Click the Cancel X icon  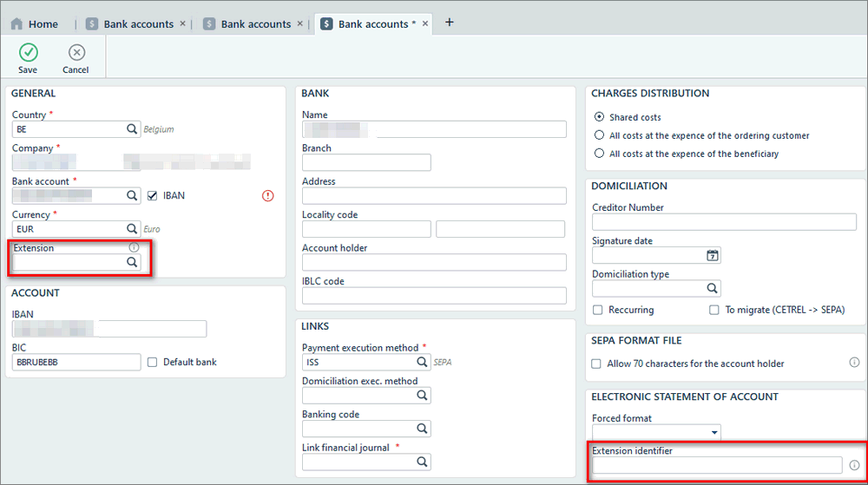pos(76,53)
